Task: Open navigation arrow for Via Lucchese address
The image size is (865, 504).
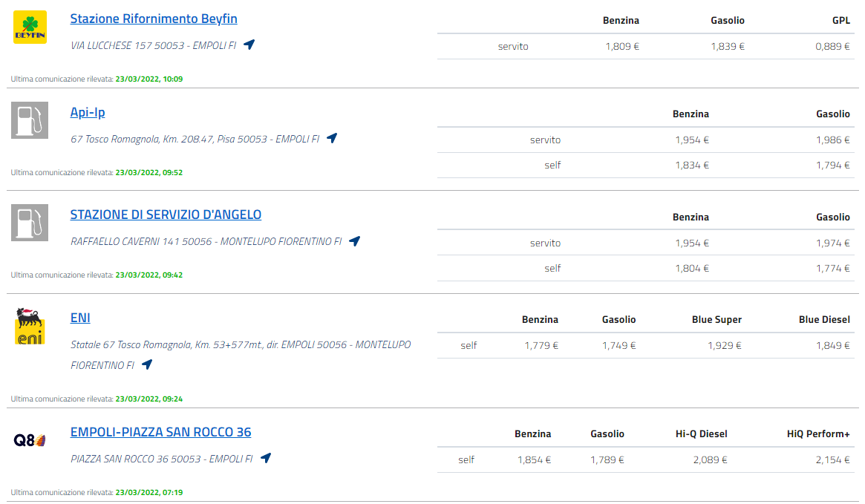Action: click(x=249, y=45)
